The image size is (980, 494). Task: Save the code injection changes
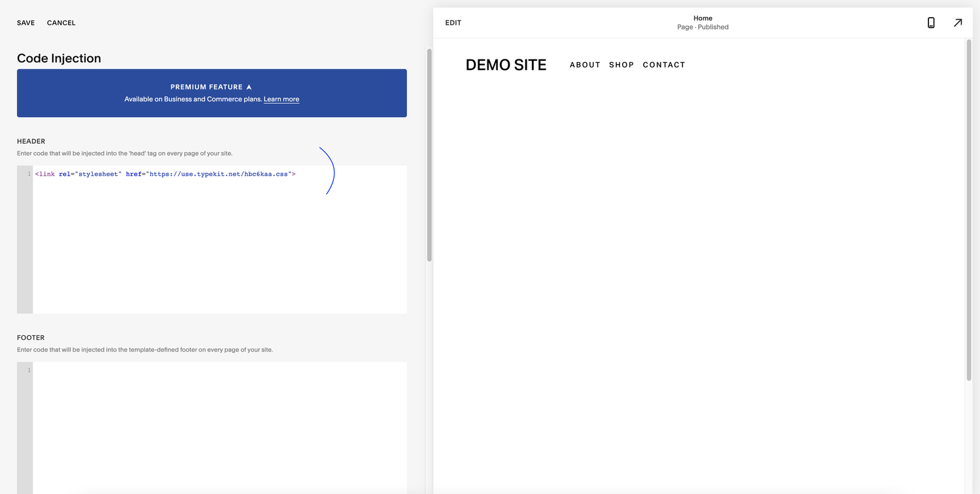pyautogui.click(x=25, y=22)
